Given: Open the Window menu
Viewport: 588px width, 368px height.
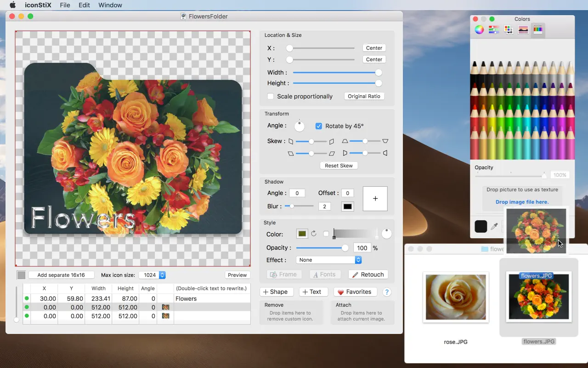Looking at the screenshot, I should coord(110,5).
